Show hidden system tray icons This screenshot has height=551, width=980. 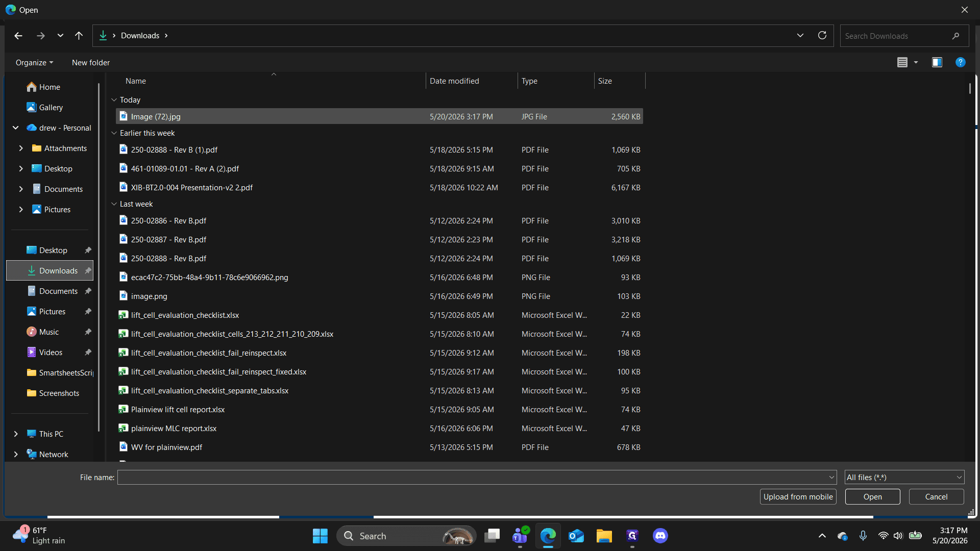pyautogui.click(x=822, y=536)
